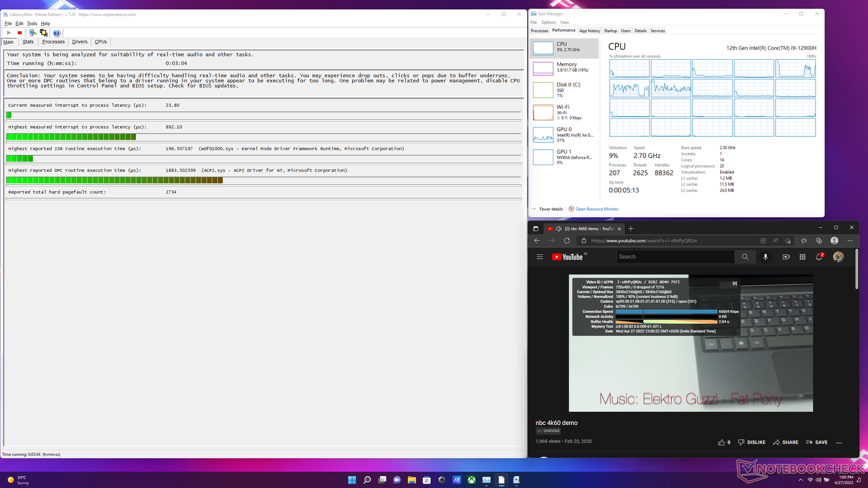Click the LatencyMon help question mark icon
The width and height of the screenshot is (868, 488).
click(x=57, y=33)
